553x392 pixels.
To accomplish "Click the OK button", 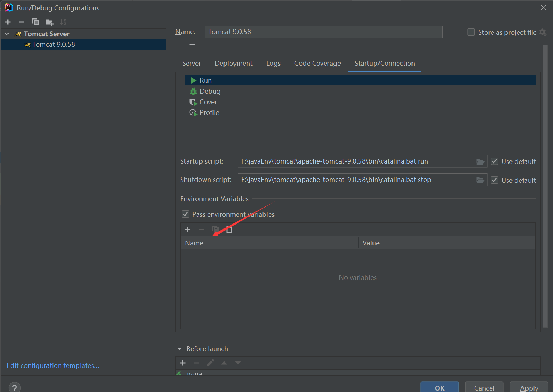I will coord(439,388).
